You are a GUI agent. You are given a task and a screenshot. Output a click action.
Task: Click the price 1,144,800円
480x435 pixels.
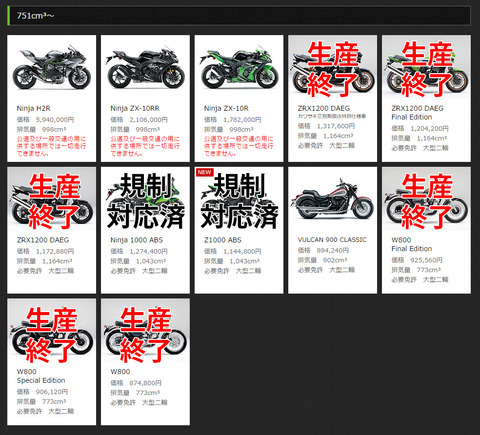click(242, 251)
